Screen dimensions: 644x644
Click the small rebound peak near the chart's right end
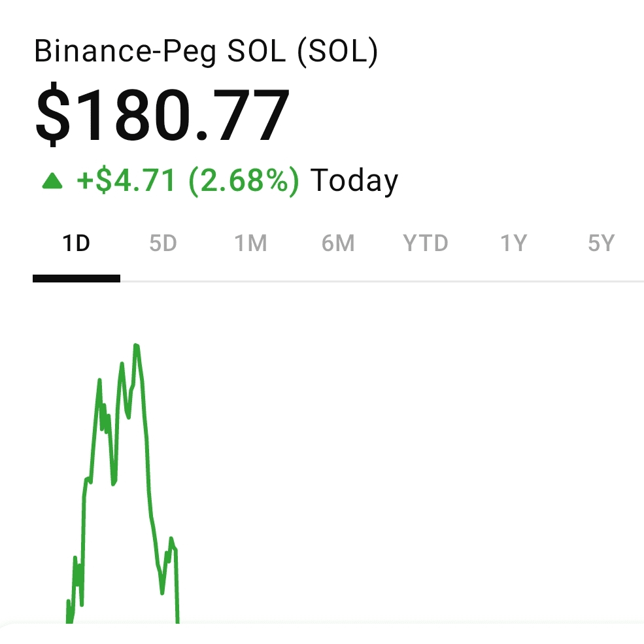pos(171,540)
